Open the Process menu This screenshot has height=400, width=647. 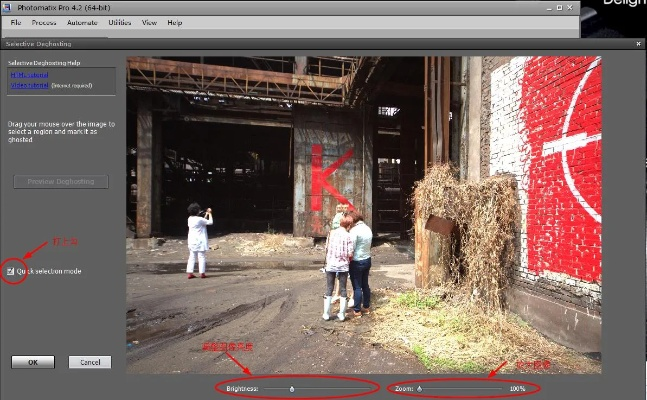tap(44, 22)
